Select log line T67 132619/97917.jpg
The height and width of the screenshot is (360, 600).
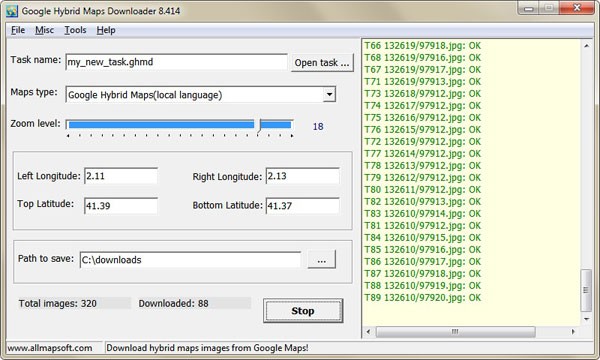click(x=422, y=70)
